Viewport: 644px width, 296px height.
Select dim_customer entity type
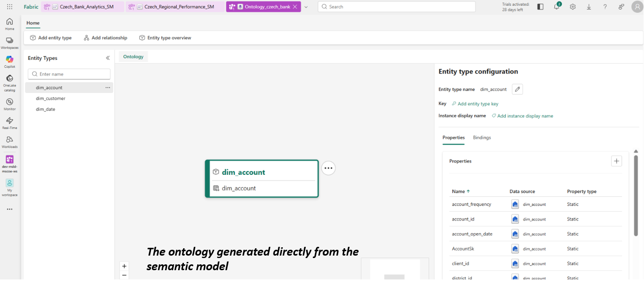point(51,98)
